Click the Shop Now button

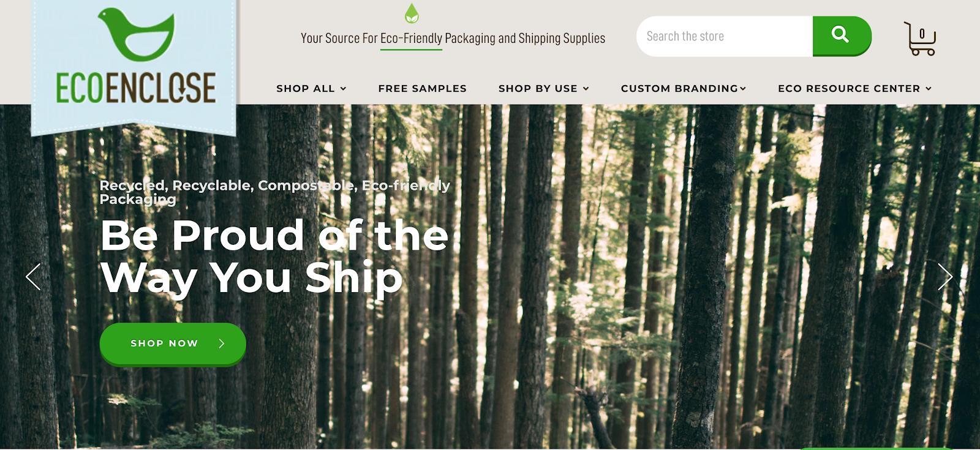tap(173, 343)
